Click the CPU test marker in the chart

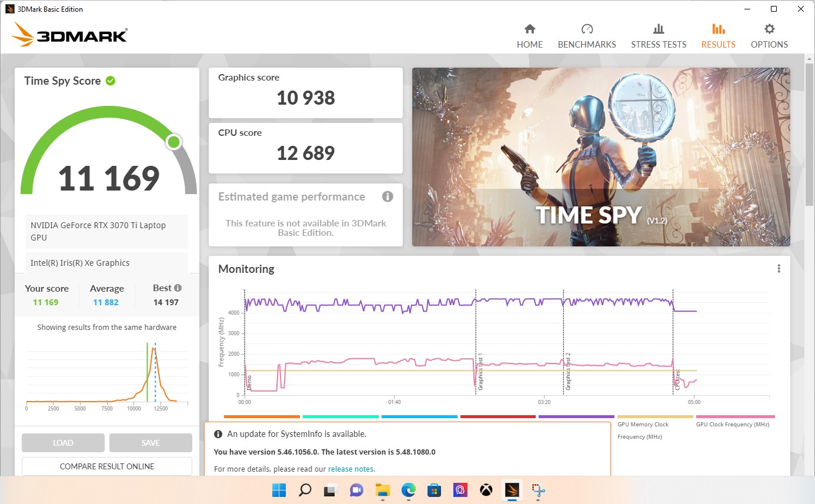coord(677,380)
